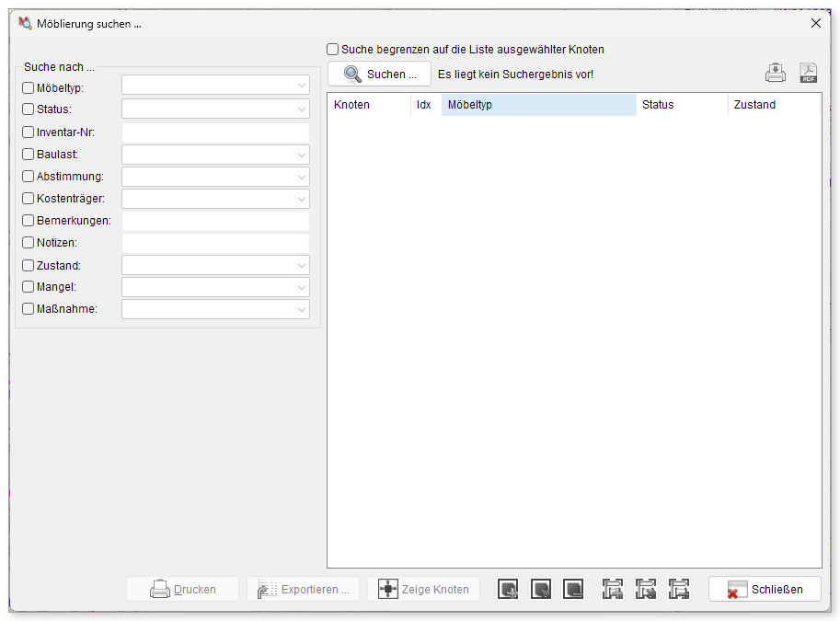
Task: Enable the Möbeltyp search checkbox
Action: coord(28,88)
